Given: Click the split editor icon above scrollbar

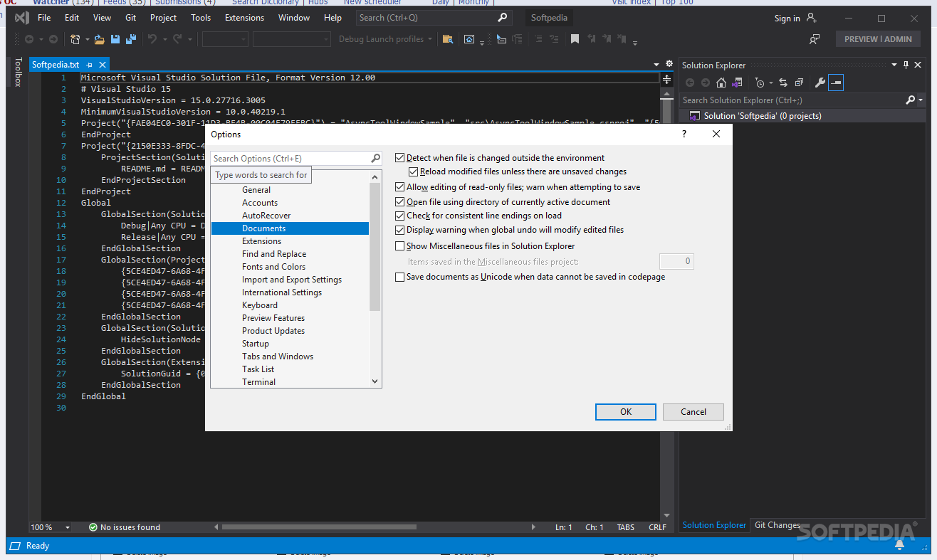Looking at the screenshot, I should point(666,79).
